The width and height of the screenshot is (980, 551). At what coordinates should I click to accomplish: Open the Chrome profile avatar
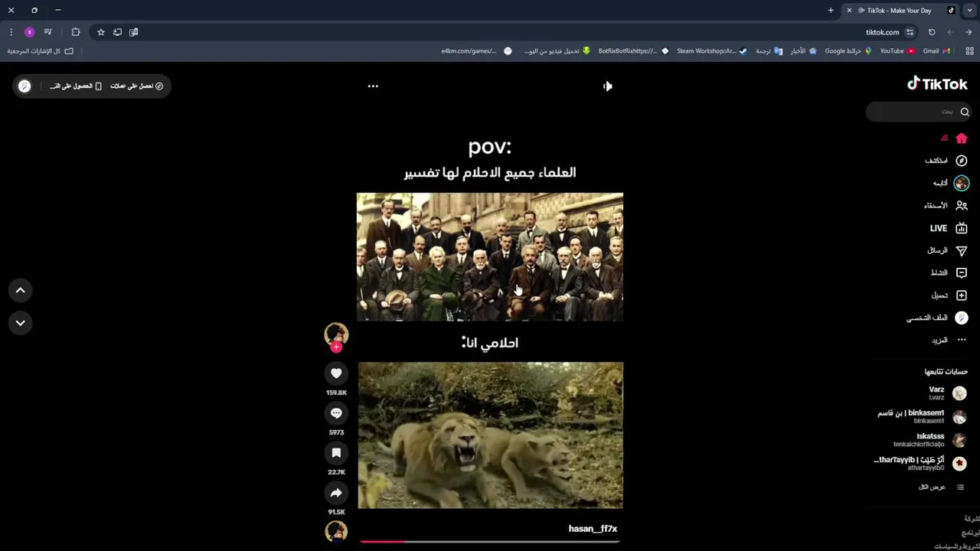click(30, 32)
